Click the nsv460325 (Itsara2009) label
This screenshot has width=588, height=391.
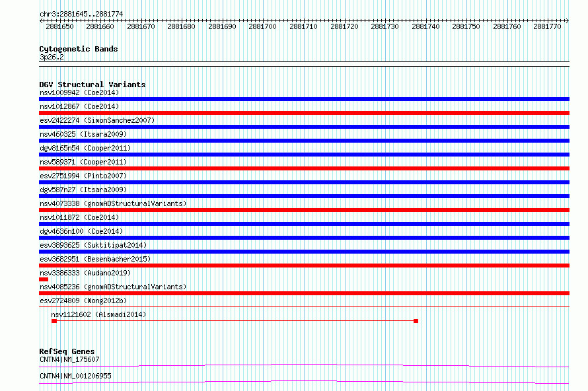[83, 134]
